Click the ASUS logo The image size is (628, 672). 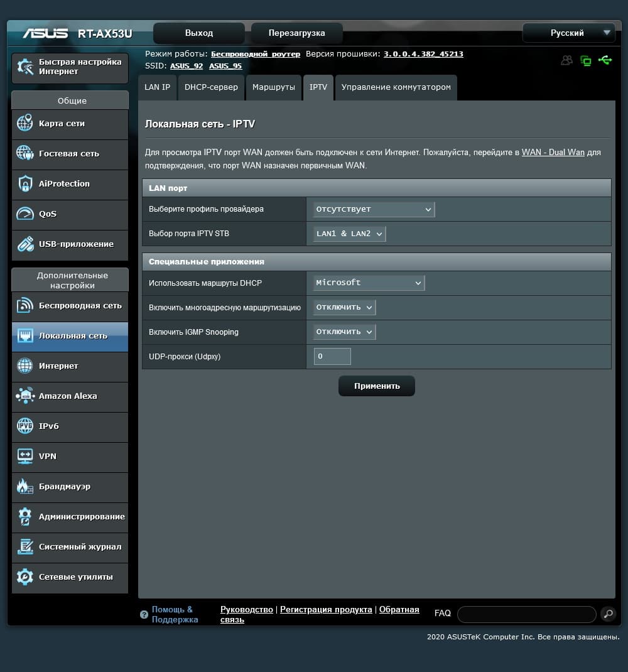[x=45, y=33]
